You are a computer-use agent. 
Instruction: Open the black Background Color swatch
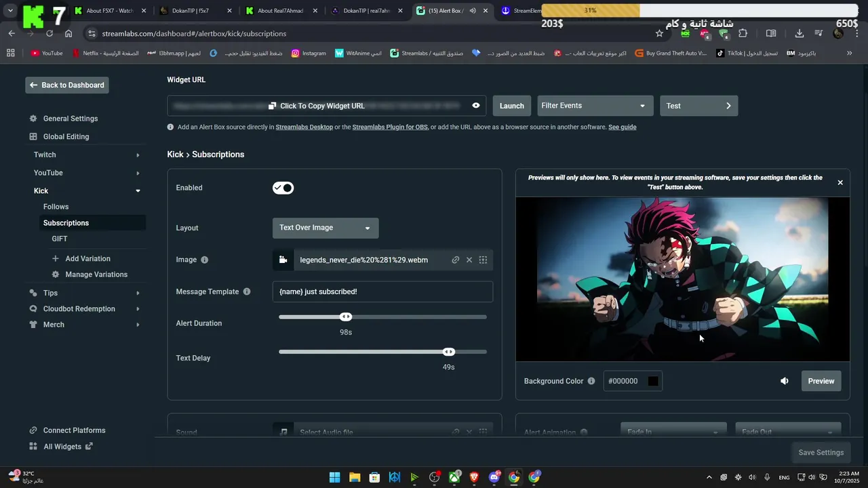(653, 381)
